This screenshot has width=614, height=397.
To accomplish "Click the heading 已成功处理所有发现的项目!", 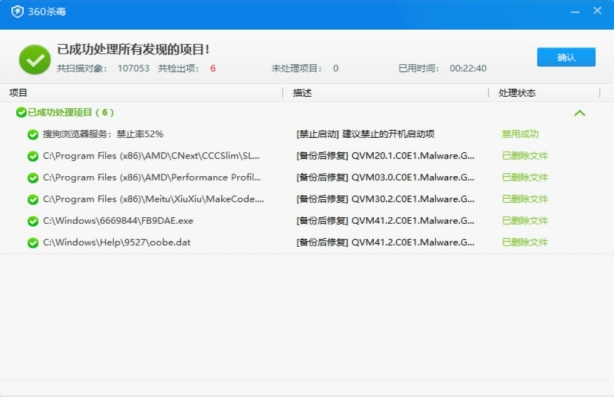I will tap(133, 50).
